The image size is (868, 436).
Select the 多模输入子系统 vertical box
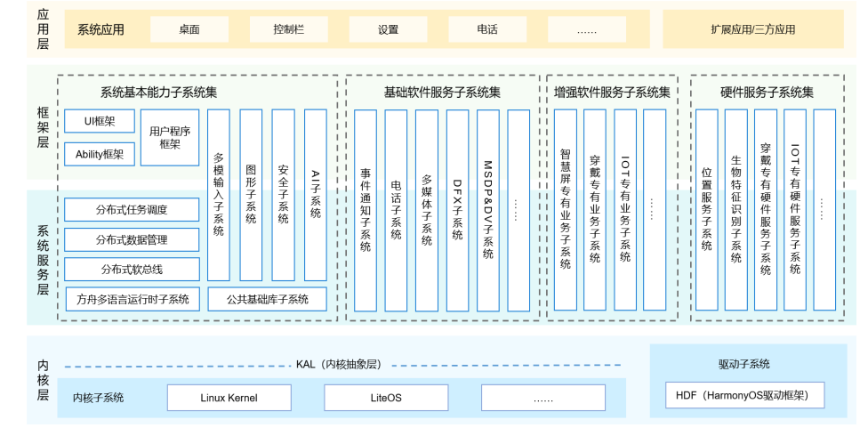219,195
